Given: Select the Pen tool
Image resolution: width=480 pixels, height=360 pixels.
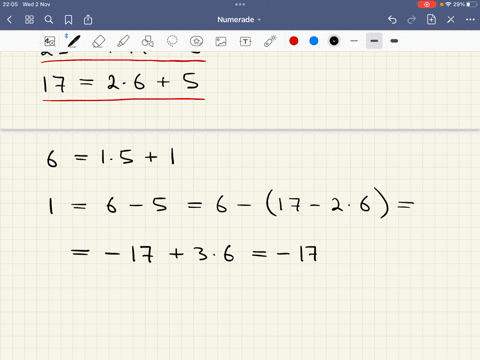Looking at the screenshot, I should click(73, 41).
